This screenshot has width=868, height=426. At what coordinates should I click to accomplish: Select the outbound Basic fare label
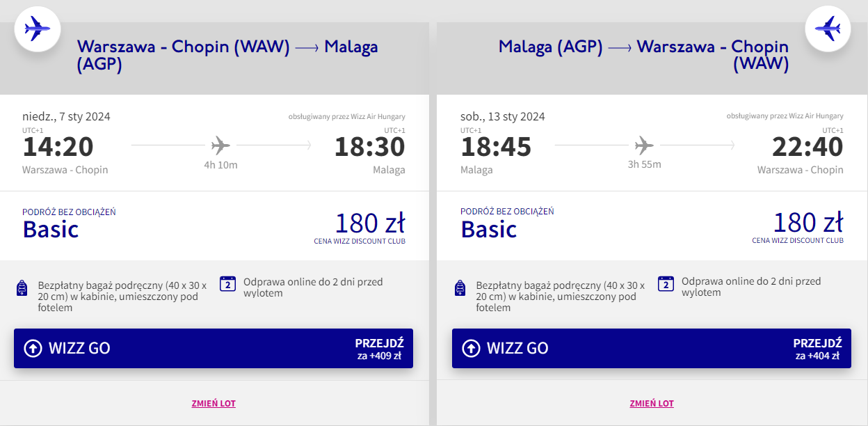[51, 229]
